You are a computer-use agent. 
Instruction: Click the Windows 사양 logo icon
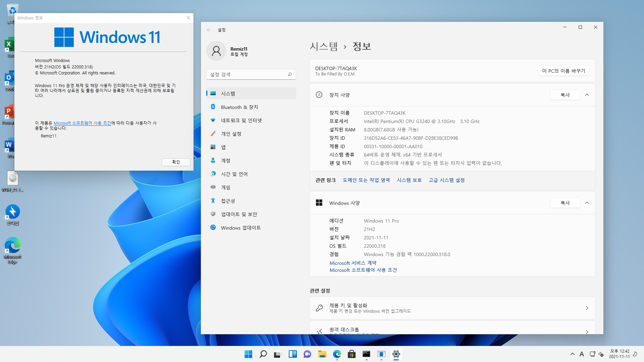pos(319,203)
